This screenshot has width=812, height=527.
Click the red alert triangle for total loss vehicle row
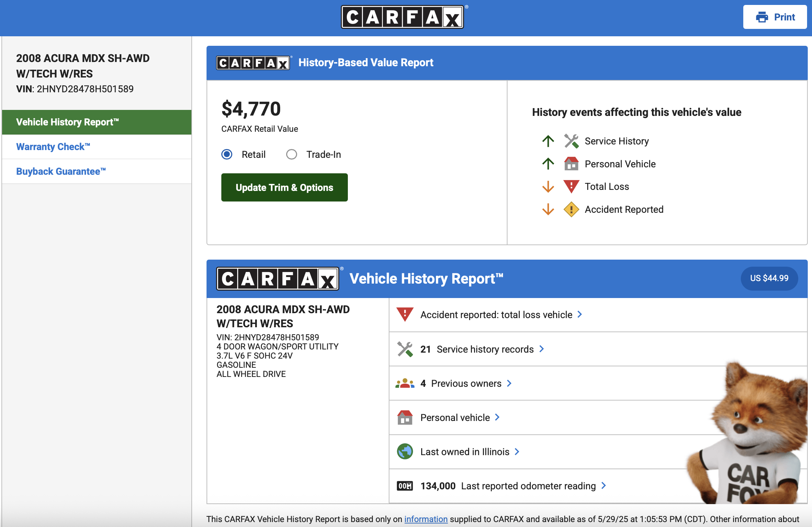click(x=405, y=315)
